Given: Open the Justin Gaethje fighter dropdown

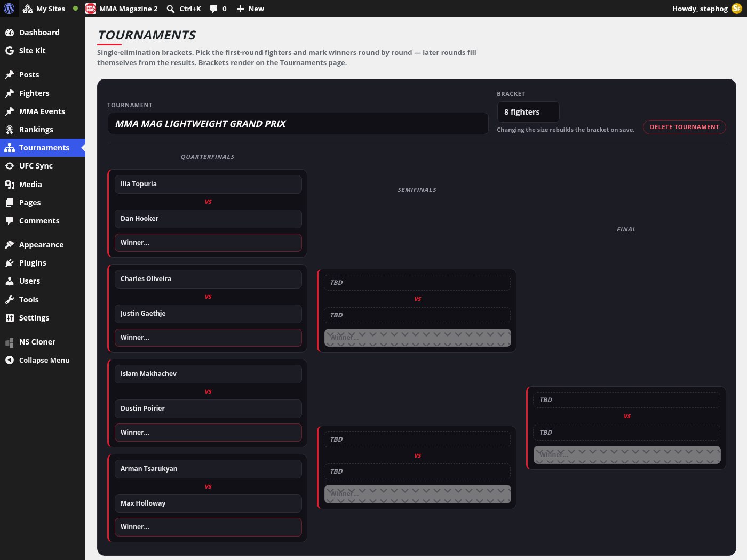Looking at the screenshot, I should coord(208,314).
